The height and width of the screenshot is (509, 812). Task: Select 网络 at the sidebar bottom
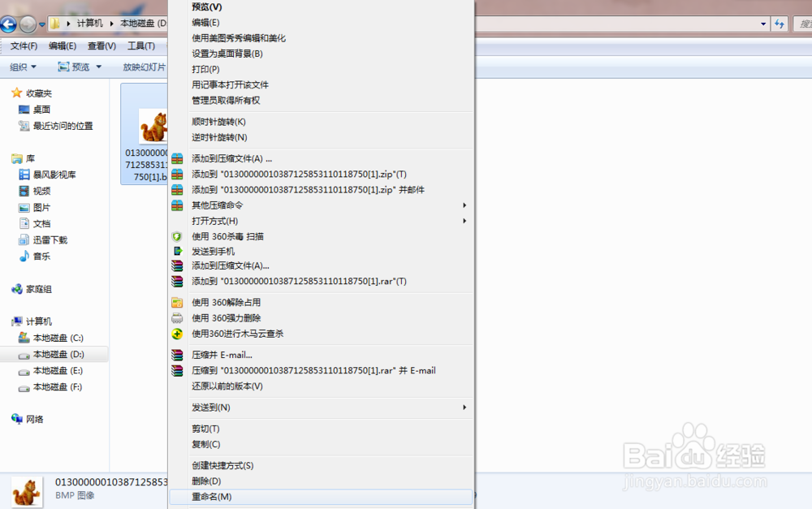(x=35, y=419)
